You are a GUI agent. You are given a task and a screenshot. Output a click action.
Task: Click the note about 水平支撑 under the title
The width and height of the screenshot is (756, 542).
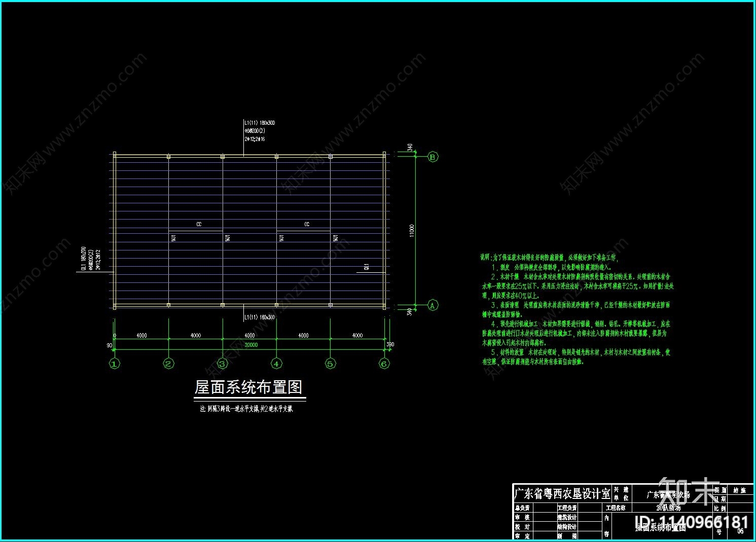click(246, 409)
